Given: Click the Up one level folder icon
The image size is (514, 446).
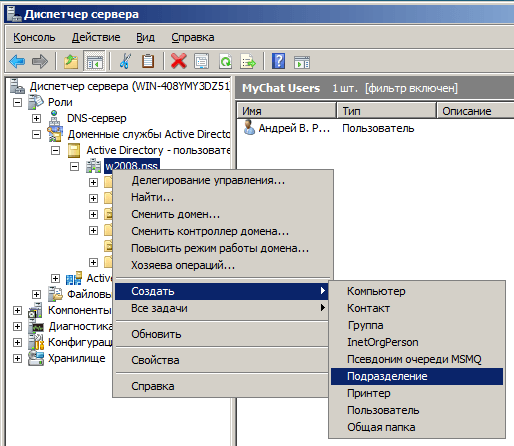Looking at the screenshot, I should pos(71,61).
